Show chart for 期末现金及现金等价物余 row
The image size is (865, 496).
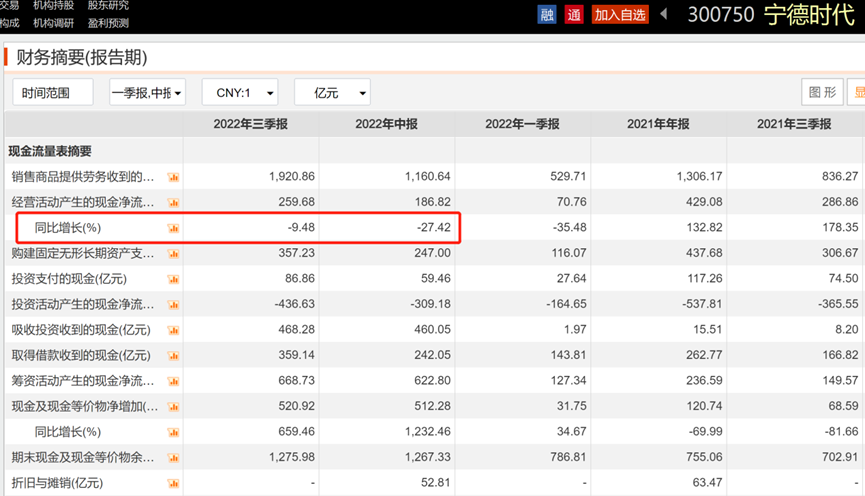coord(173,458)
